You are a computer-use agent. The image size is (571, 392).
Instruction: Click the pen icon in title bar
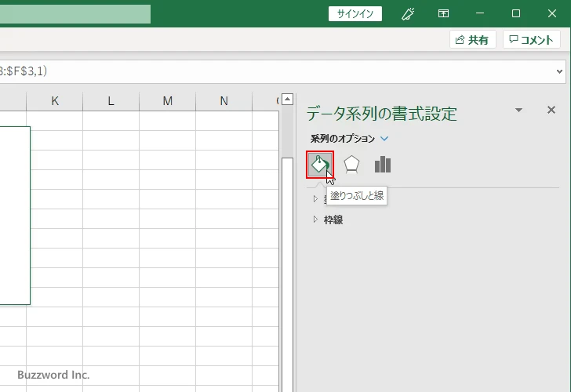408,14
